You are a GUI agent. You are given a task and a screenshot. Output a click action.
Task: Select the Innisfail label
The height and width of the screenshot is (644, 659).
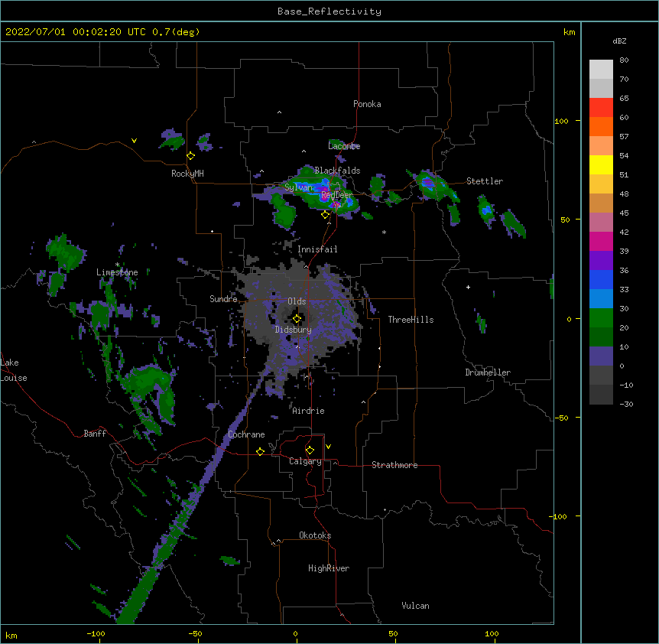[x=317, y=249]
